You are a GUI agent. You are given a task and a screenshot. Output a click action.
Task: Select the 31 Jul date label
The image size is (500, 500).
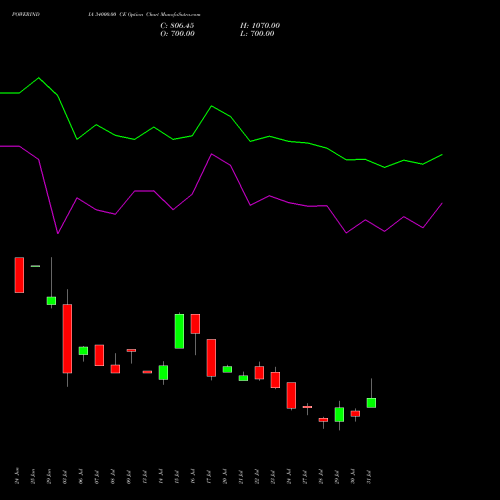[x=369, y=476]
